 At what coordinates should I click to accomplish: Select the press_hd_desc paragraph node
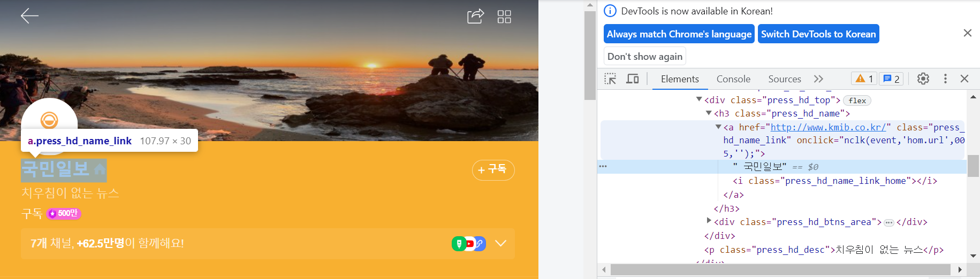coord(824,250)
